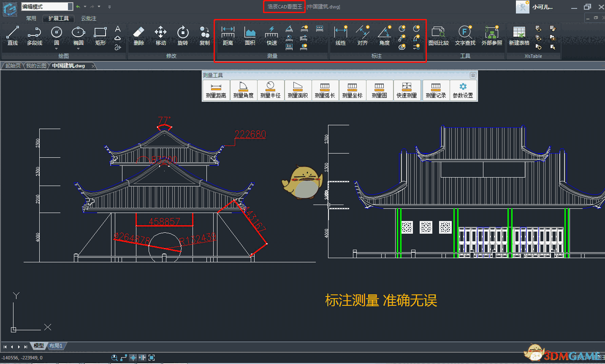605x364 pixels.
Task: Select the 直线 line drawing tool
Action: pos(13,36)
